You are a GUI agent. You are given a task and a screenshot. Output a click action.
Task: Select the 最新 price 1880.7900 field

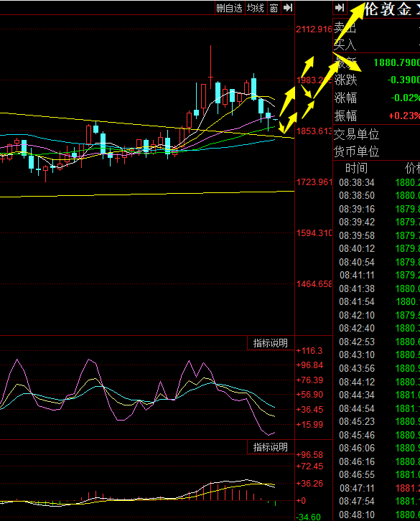pyautogui.click(x=396, y=62)
